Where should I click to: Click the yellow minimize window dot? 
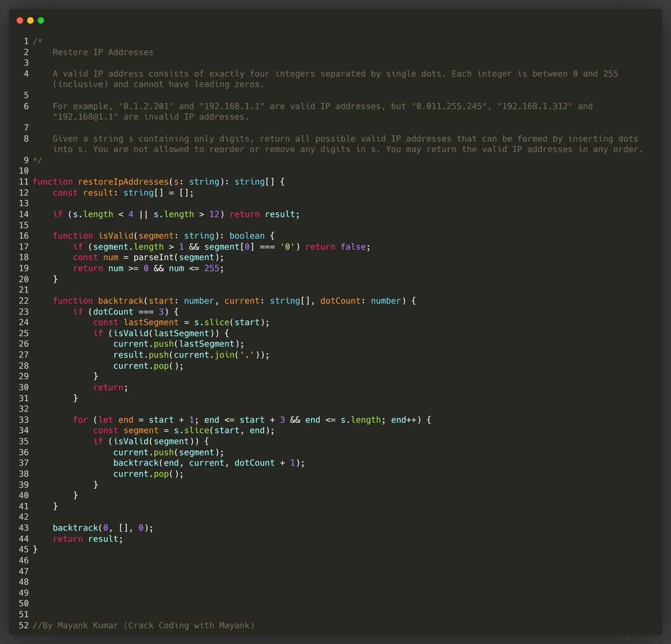click(30, 21)
